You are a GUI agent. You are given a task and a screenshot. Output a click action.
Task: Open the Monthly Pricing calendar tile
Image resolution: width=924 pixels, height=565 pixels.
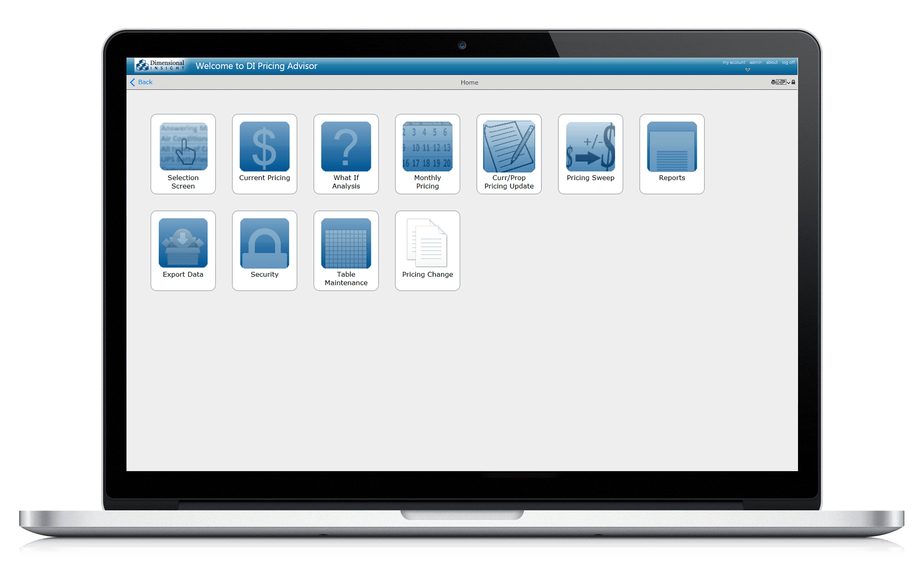pos(427,154)
